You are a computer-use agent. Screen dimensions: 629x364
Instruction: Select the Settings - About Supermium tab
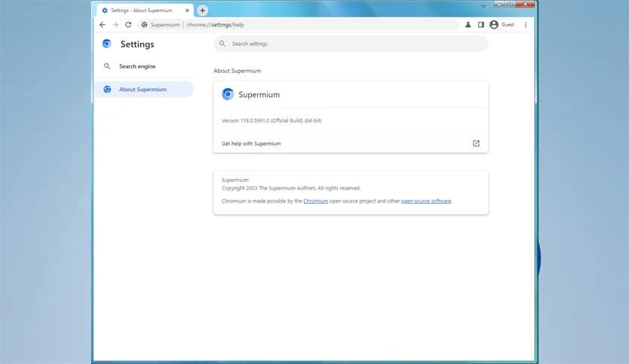point(144,11)
